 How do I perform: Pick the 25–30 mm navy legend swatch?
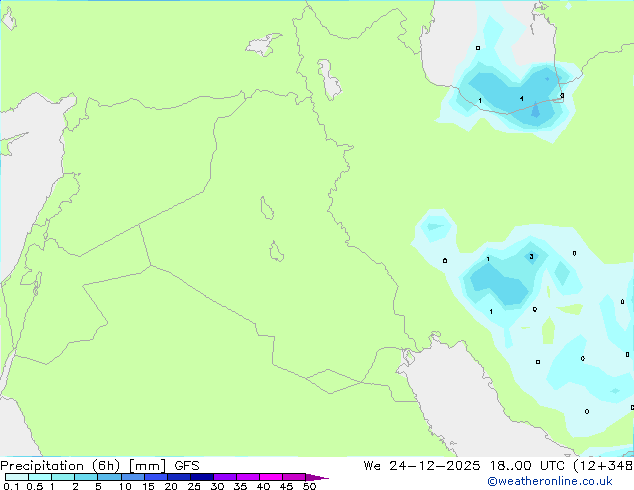point(201,477)
